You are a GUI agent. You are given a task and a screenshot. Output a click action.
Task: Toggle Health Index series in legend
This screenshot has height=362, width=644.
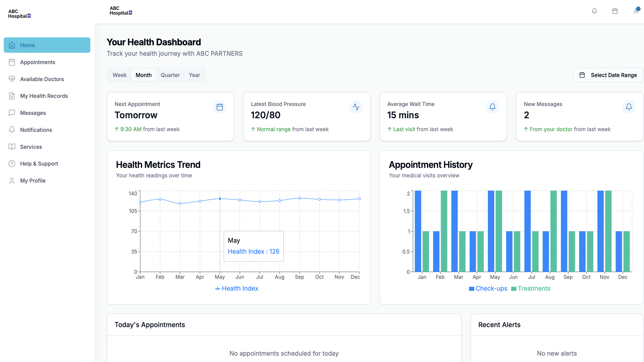236,289
